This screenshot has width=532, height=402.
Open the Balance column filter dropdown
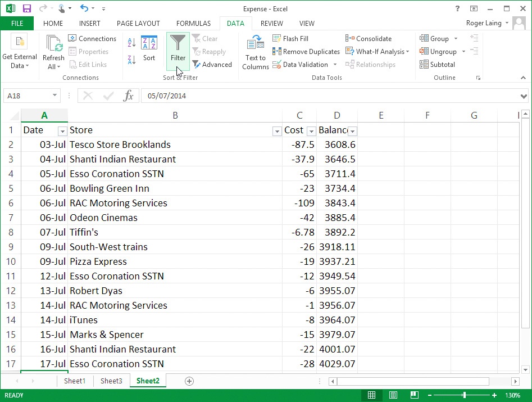coord(352,130)
